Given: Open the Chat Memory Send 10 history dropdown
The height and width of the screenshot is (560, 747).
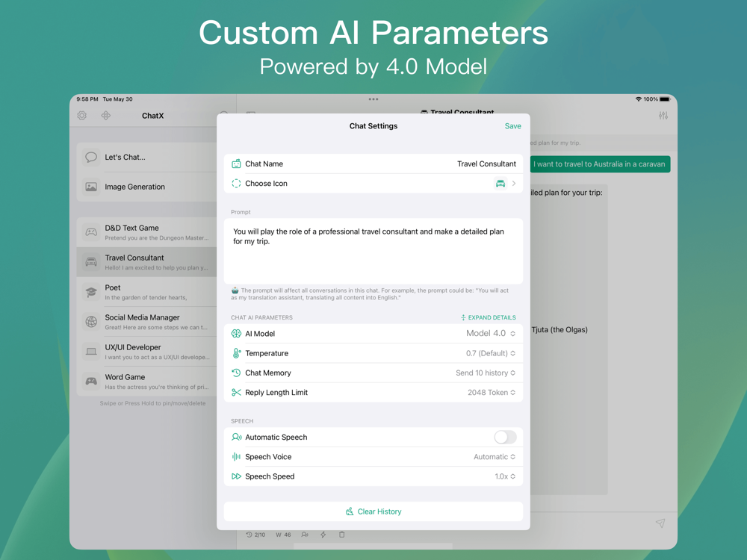Looking at the screenshot, I should [x=486, y=373].
